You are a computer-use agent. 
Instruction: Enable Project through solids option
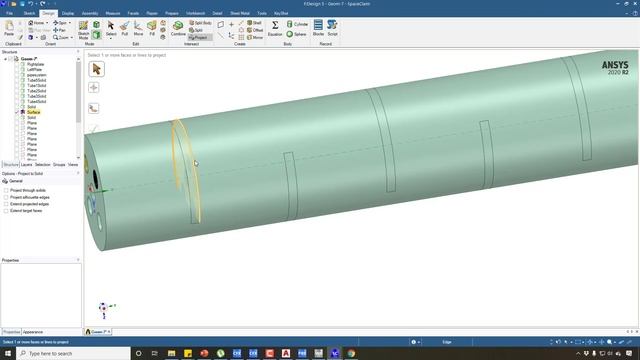click(6, 191)
